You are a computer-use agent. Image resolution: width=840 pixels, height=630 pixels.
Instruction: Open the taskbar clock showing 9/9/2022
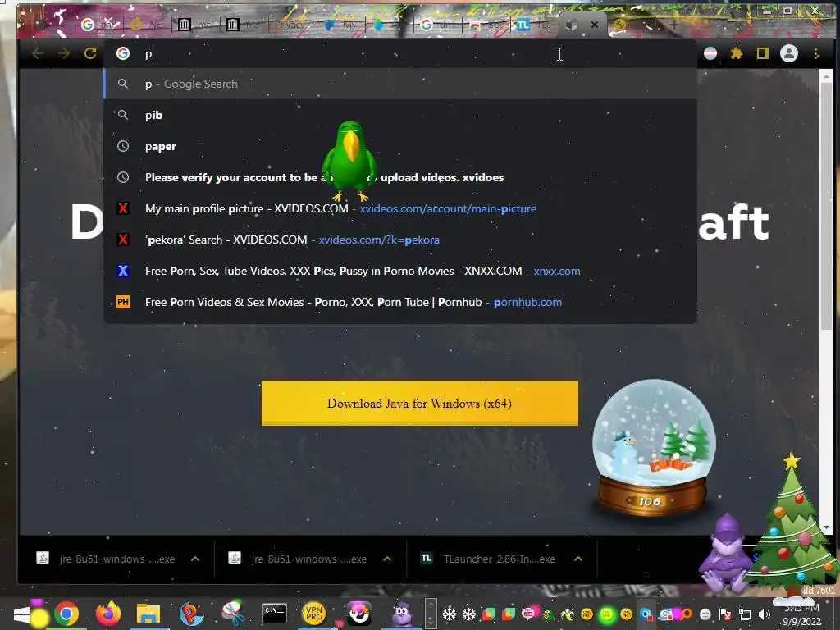801,615
